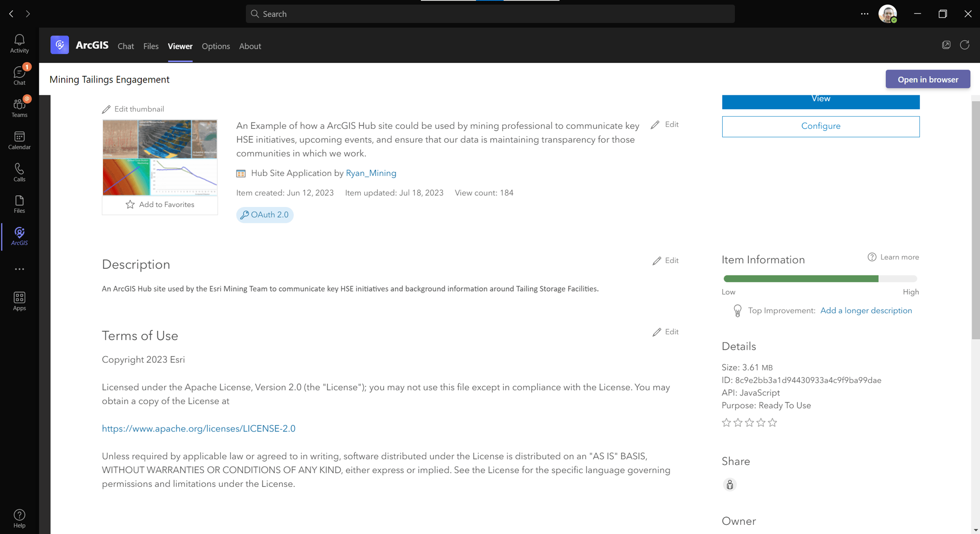Toggle Add to Favorites star
Image resolution: width=980 pixels, height=534 pixels.
[x=160, y=205]
